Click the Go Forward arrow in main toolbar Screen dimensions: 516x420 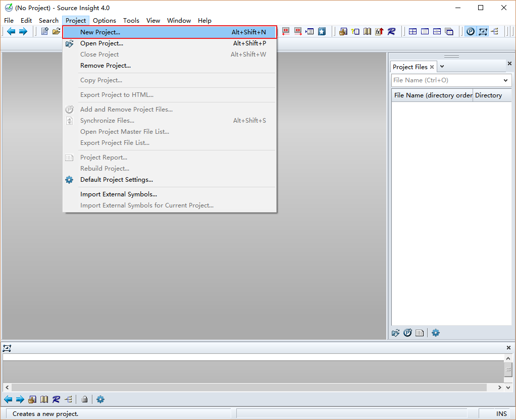click(x=23, y=32)
